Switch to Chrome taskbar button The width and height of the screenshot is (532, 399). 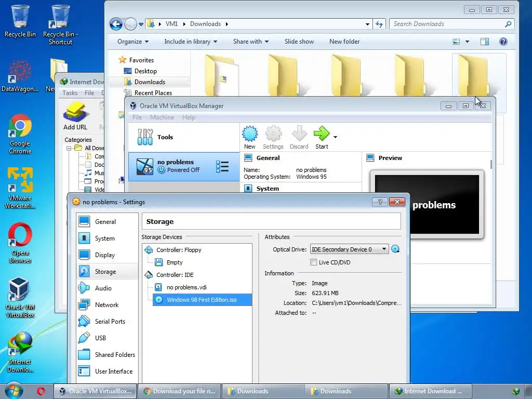tap(179, 391)
